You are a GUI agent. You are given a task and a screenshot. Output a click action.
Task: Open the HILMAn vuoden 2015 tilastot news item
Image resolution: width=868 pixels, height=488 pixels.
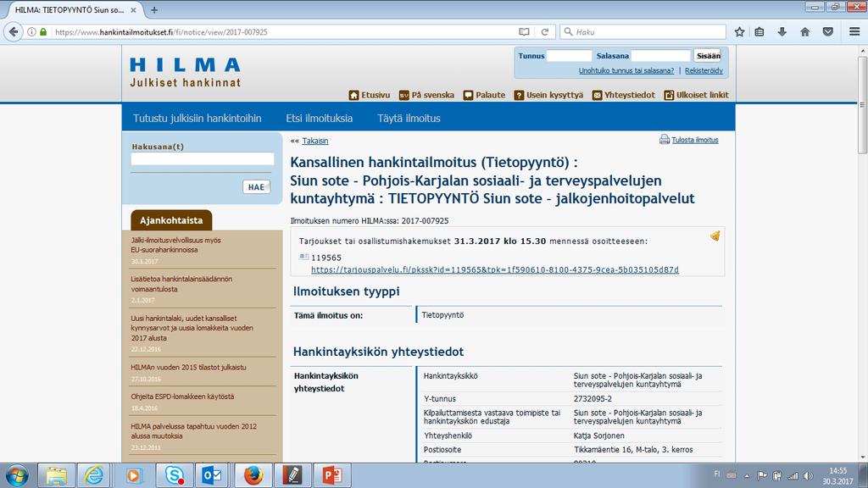[188, 368]
